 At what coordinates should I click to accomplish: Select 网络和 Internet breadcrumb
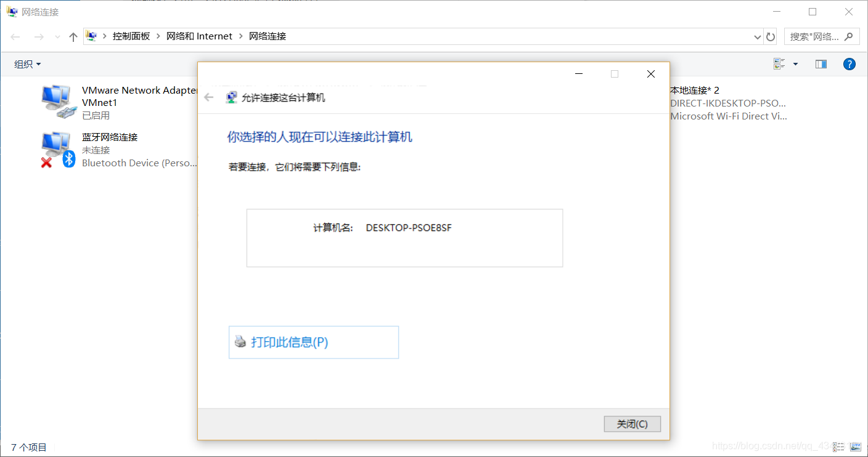click(199, 36)
